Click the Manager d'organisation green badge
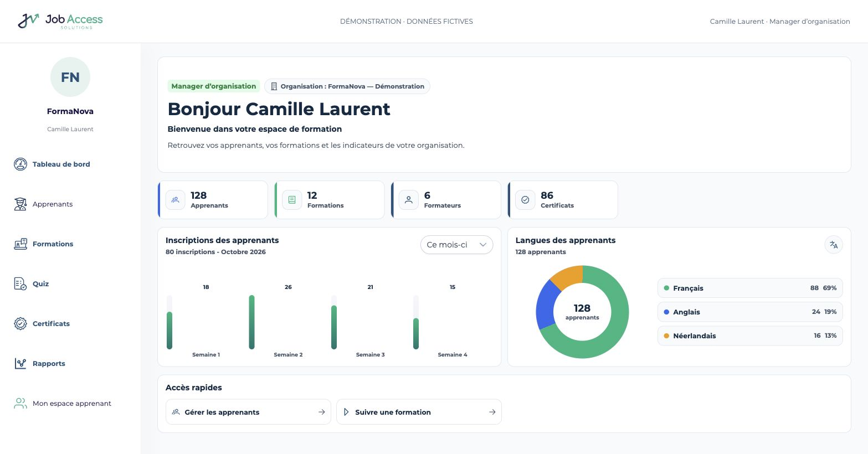The width and height of the screenshot is (868, 454). tap(214, 86)
